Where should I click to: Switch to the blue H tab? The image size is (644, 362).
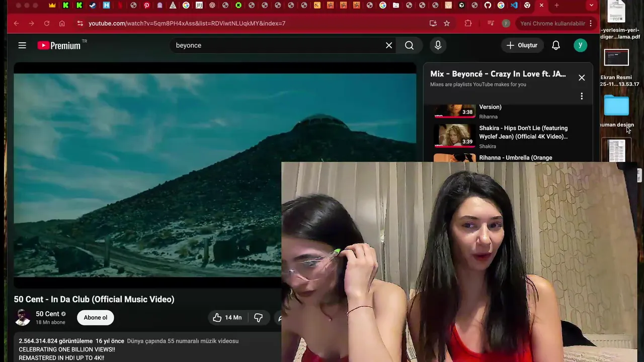tap(106, 5)
